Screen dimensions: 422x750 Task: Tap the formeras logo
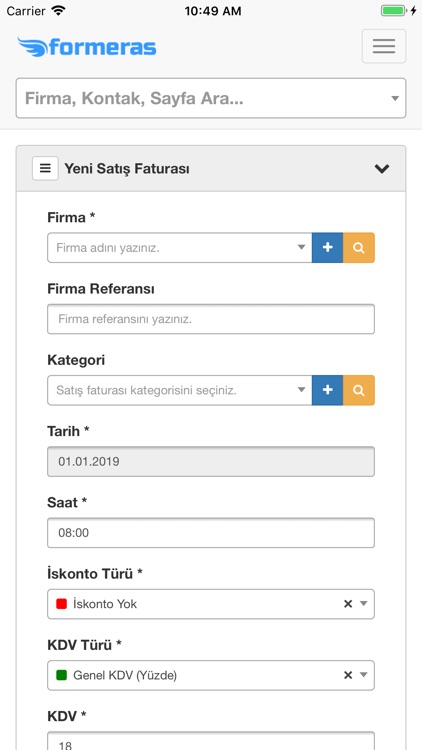pyautogui.click(x=87, y=47)
